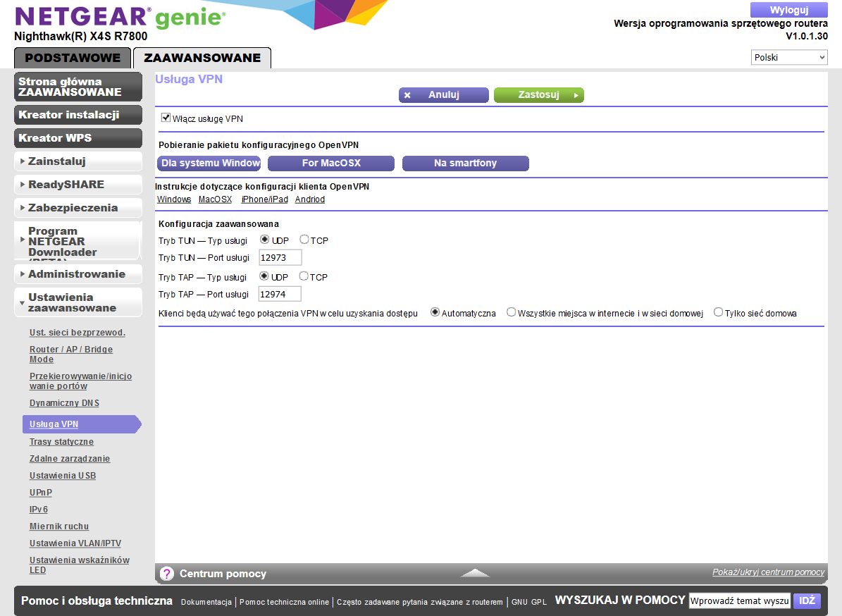The height and width of the screenshot is (616, 842).
Task: Download the Na smartfony package
Action: point(466,164)
